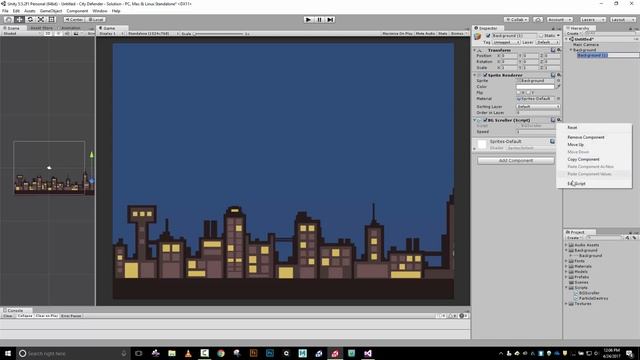The height and width of the screenshot is (360, 640).
Task: Open the Tag dropdown
Action: point(506,42)
